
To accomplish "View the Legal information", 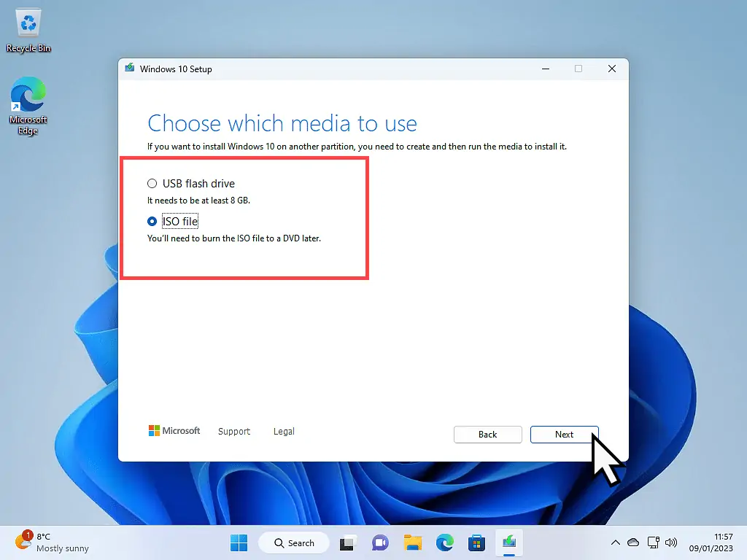I will point(284,431).
